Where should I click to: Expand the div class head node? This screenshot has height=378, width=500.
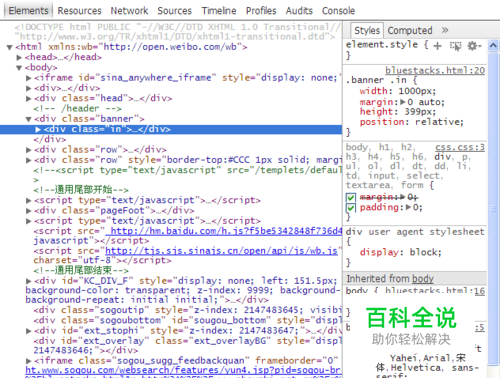pos(29,99)
